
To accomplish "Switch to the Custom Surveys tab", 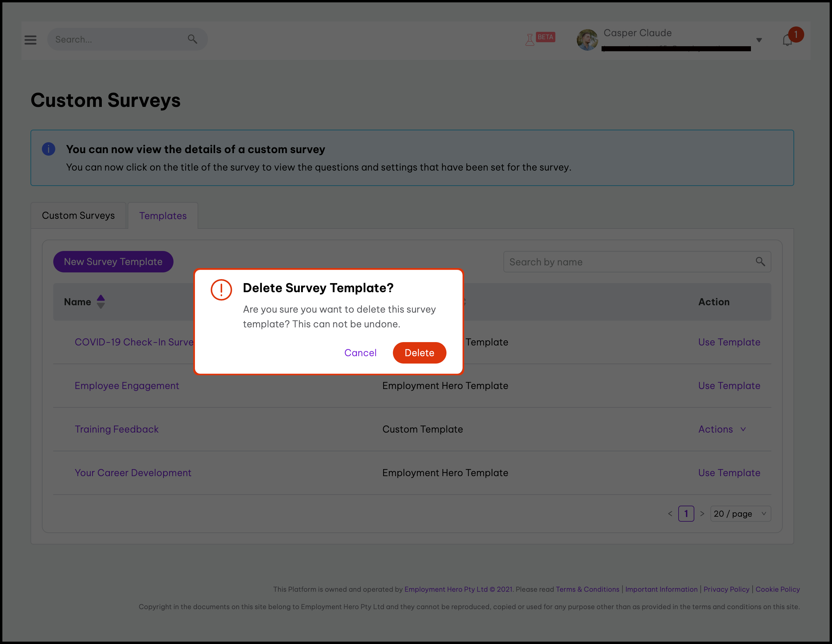I will [78, 215].
